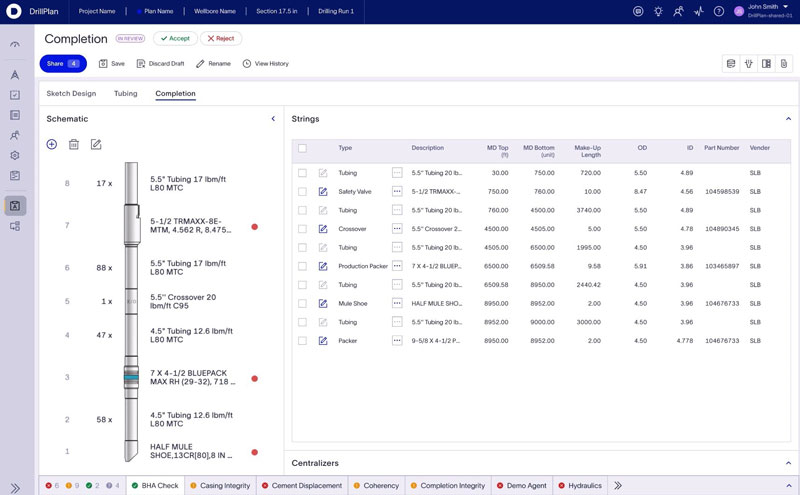This screenshot has height=495, width=800.
Task: Check the Mule Shoe row checkbox
Action: 303,304
